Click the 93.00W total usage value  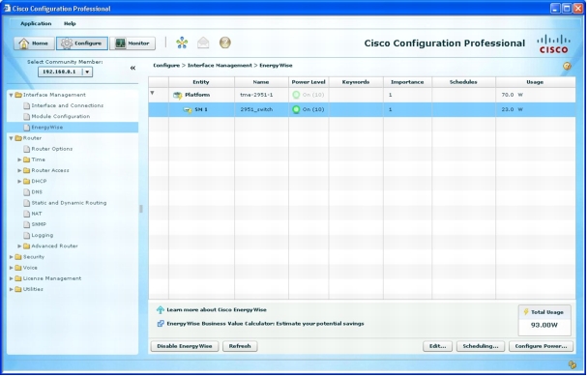[544, 325]
